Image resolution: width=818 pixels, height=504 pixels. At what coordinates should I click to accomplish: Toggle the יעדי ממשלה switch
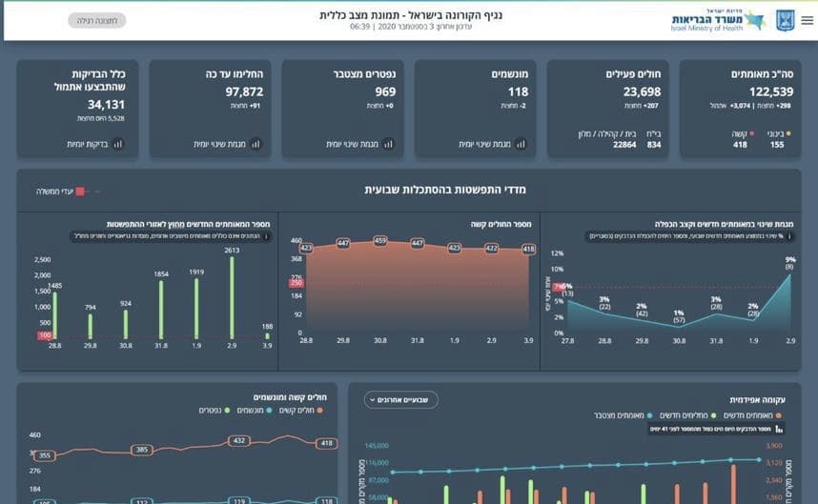tap(90, 192)
